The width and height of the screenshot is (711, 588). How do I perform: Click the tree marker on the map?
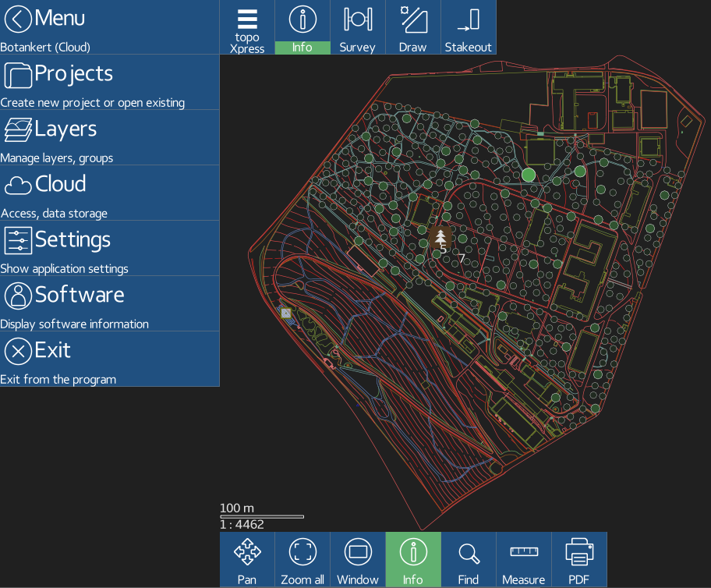click(441, 236)
